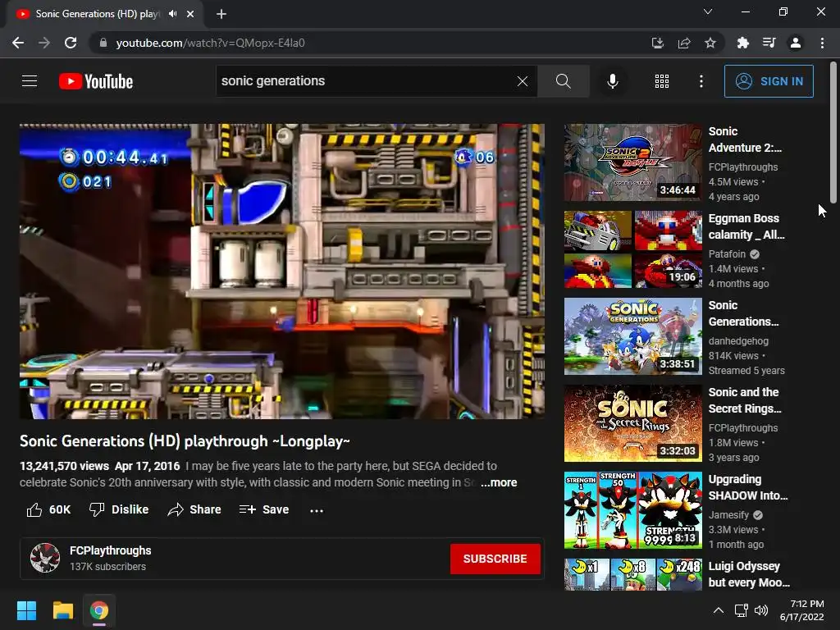Close the Sonic Generations tab
Viewport: 840px width, 630px height.
[x=190, y=14]
